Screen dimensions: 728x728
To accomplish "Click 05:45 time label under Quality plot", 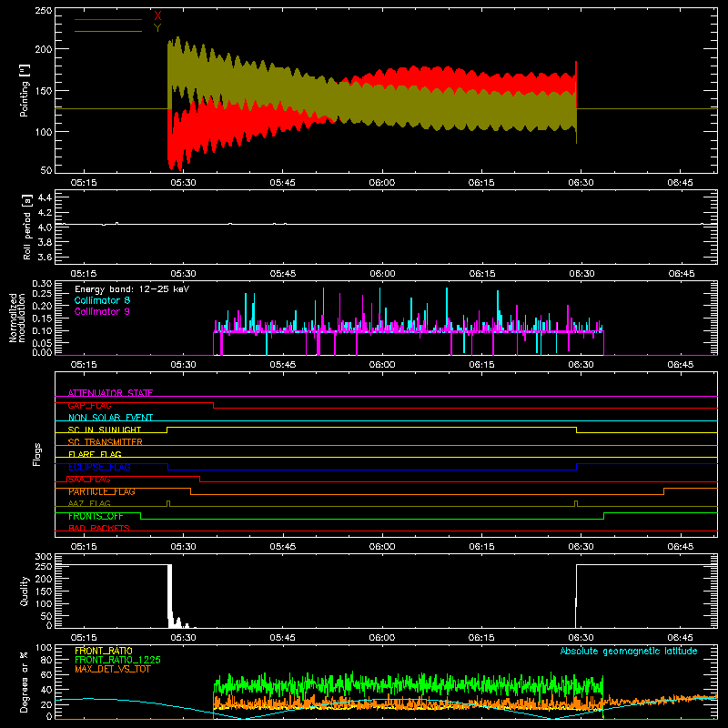I will coord(283,638).
